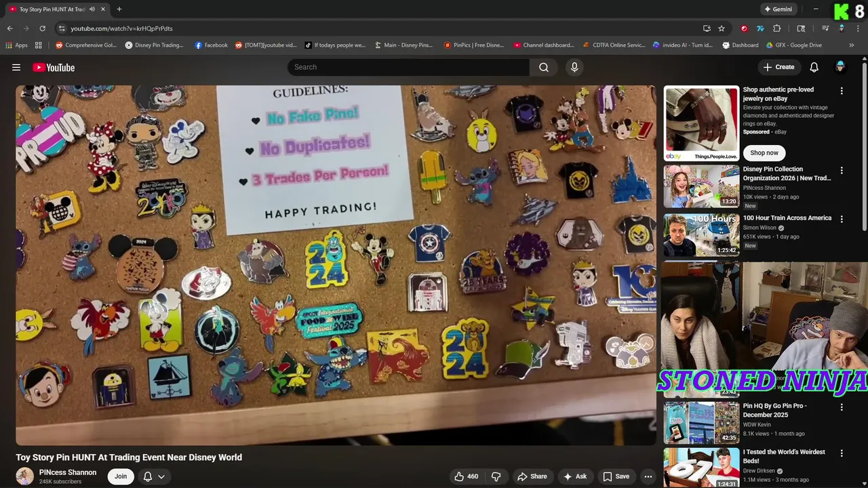The height and width of the screenshot is (488, 868).
Task: Open options for Disney Pin Collection video
Action: coord(842,171)
